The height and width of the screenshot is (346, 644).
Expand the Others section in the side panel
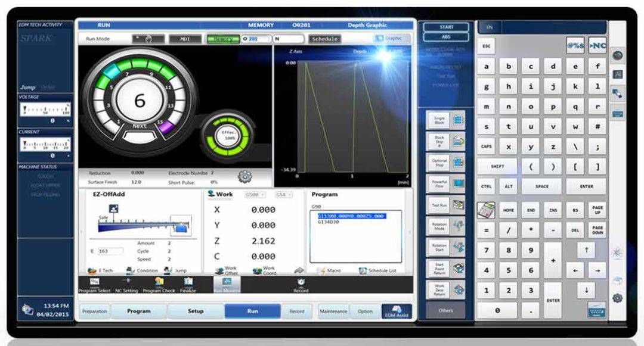[445, 310]
